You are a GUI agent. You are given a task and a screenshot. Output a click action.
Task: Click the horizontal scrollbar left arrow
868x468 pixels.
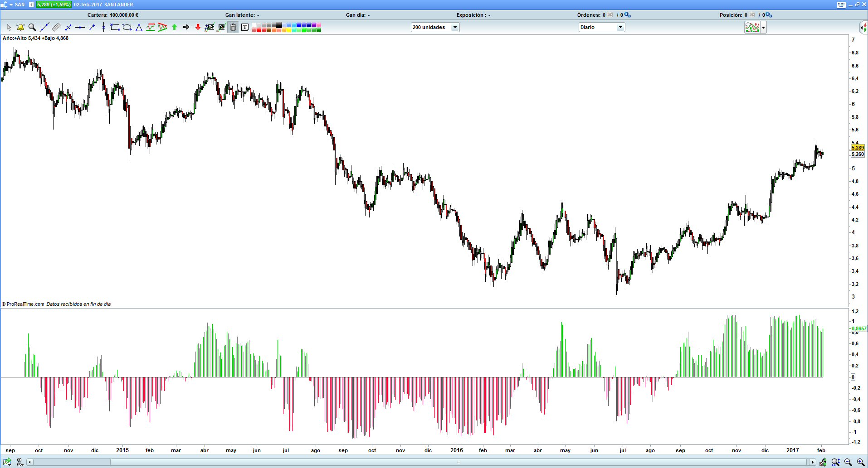pyautogui.click(x=30, y=462)
